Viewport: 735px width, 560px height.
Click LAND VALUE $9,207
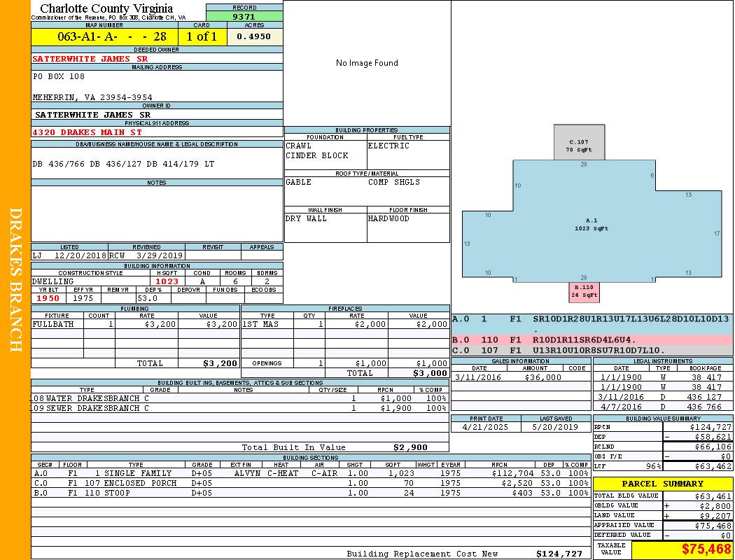click(716, 516)
